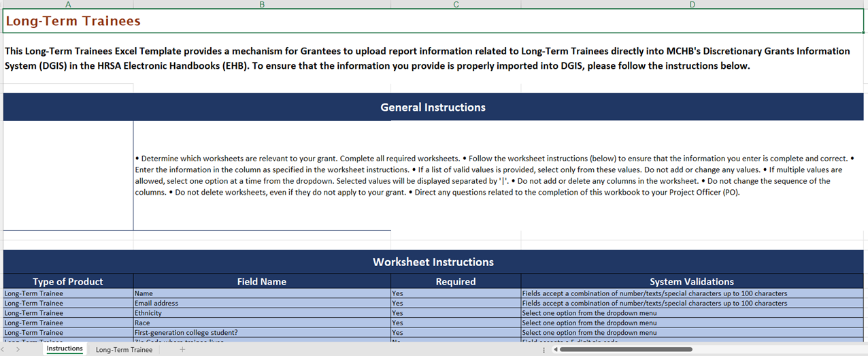Click the 'Yes' cell in the Race row
868x356 pixels.
click(x=456, y=323)
